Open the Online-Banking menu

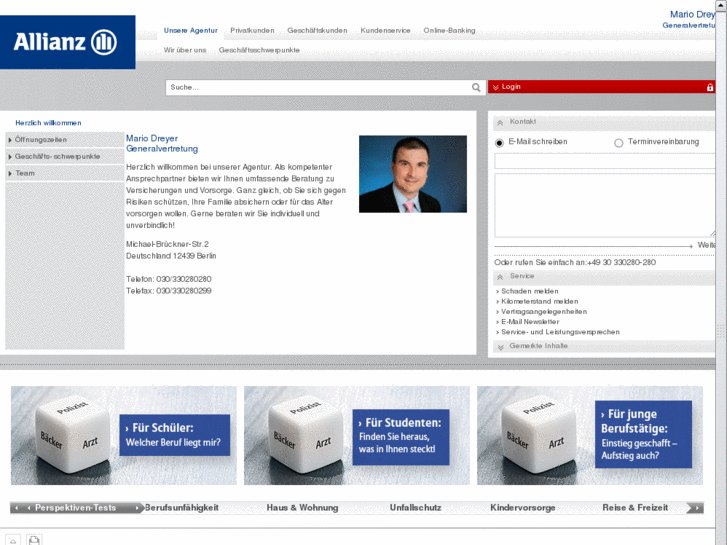[x=449, y=30]
